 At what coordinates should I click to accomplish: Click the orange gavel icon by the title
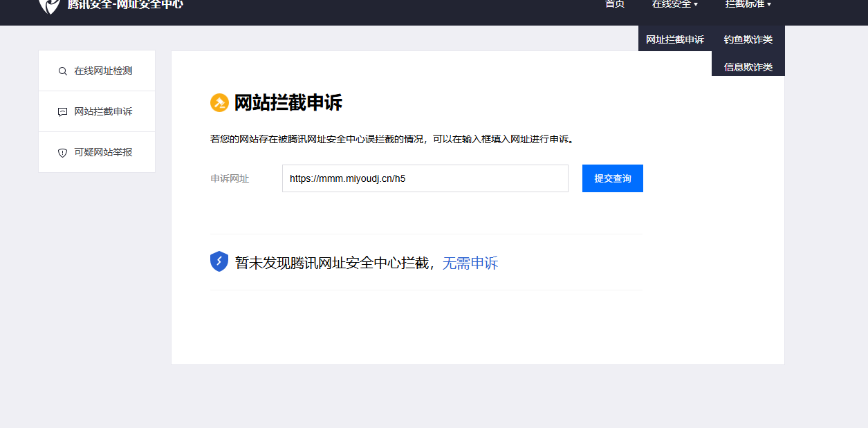click(219, 102)
